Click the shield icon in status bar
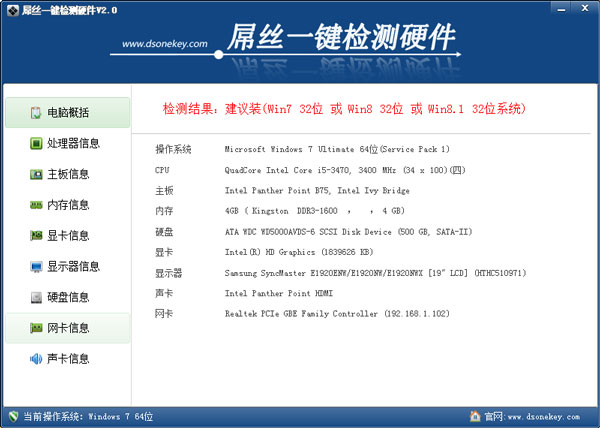Screen dimensions: 600x428 click(13, 416)
